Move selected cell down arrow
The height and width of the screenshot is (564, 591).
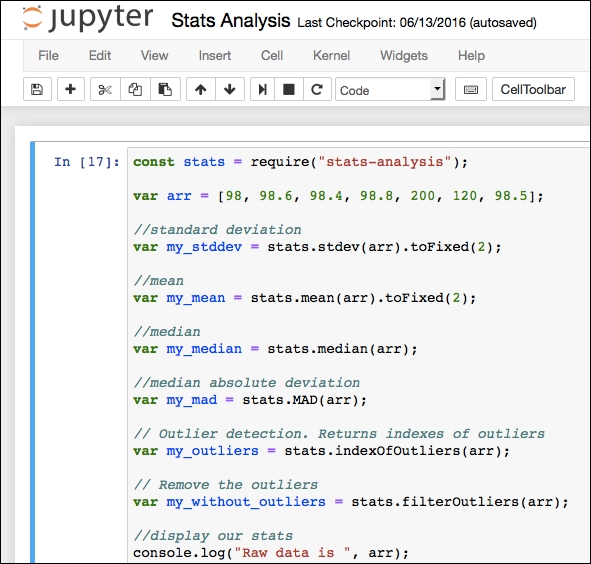pos(230,89)
